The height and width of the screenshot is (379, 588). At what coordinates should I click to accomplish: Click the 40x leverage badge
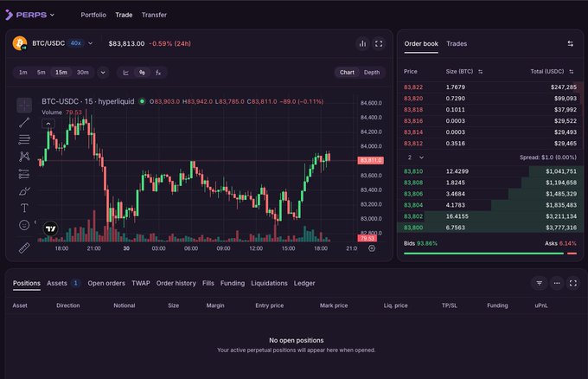point(76,43)
